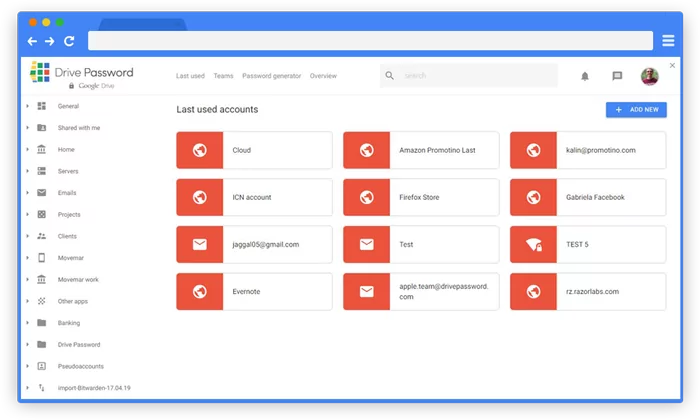Image resolution: width=700 pixels, height=420 pixels.
Task: Click the globe icon on Evernote card
Action: pyautogui.click(x=200, y=291)
